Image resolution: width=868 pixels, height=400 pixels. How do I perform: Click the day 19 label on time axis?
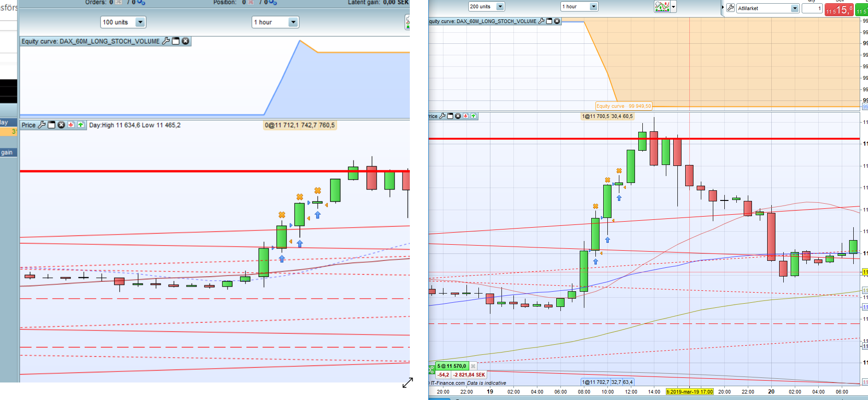pyautogui.click(x=490, y=392)
